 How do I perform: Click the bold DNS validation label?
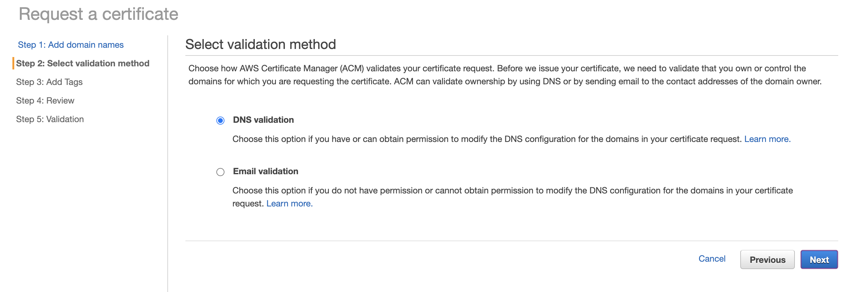click(263, 120)
